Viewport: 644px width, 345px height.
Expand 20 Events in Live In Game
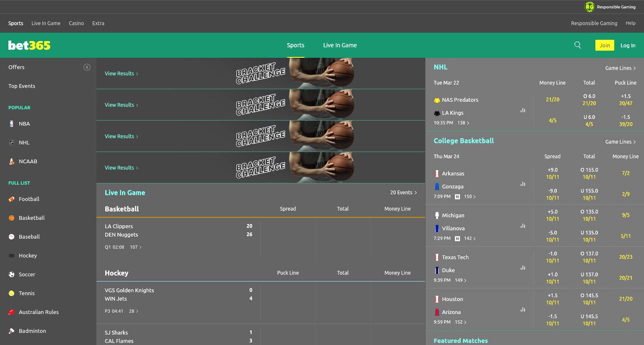coord(403,193)
